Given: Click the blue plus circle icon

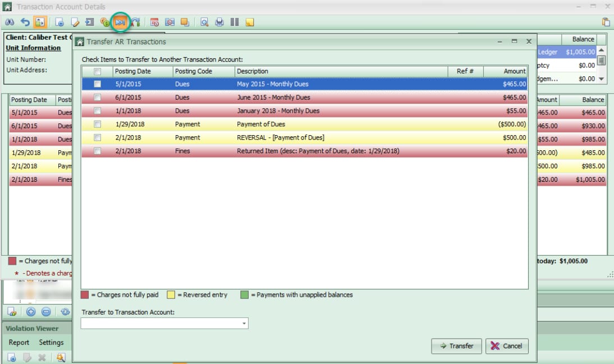Looking at the screenshot, I should tap(30, 312).
